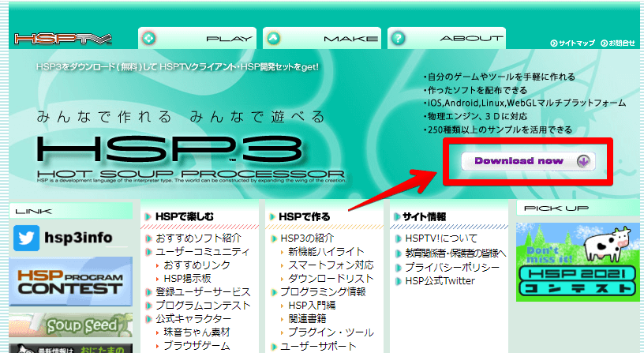644x353 pixels.
Task: Open the HSP 2021 コンテスト pick-up banner
Action: [x=578, y=262]
